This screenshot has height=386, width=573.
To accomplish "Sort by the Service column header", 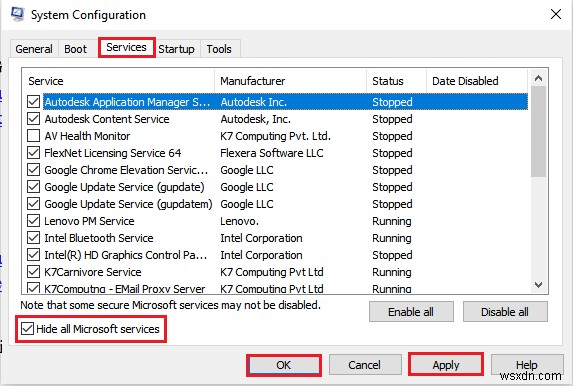I will (118, 81).
